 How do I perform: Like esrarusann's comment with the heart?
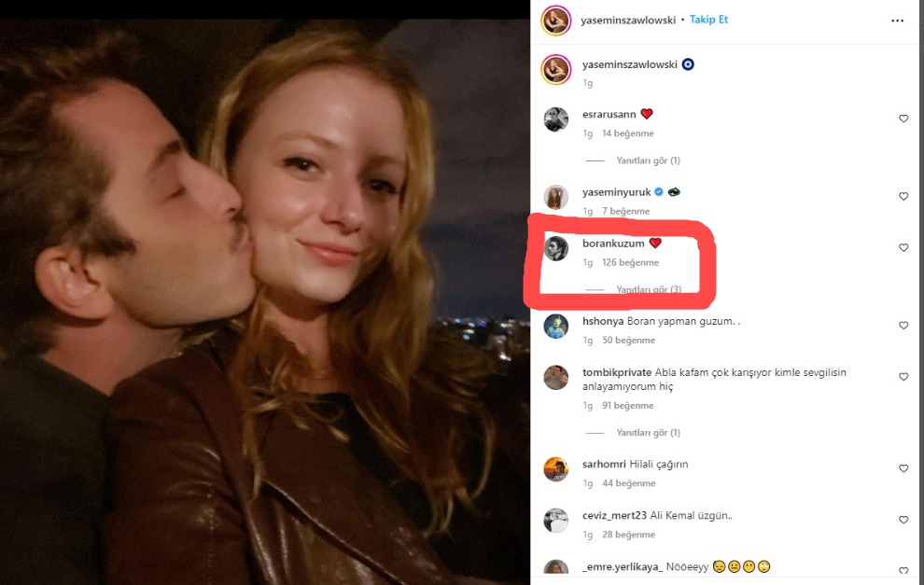(x=903, y=118)
